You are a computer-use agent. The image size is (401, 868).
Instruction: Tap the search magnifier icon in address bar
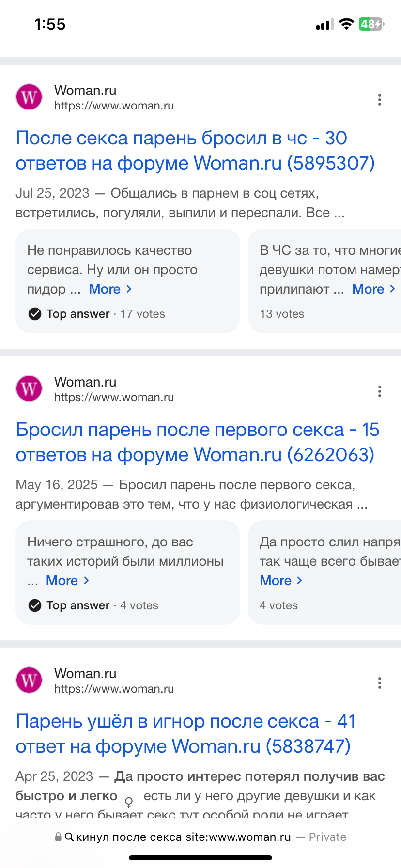(x=69, y=837)
